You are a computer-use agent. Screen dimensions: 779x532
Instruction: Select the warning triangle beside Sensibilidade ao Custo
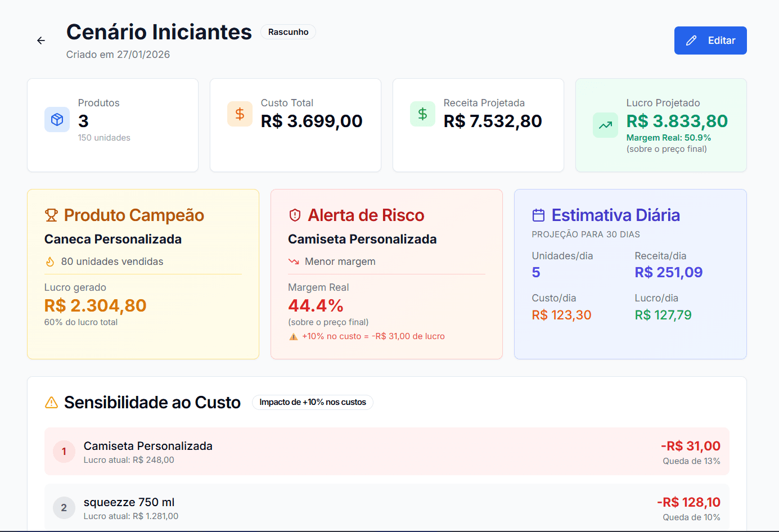click(51, 402)
